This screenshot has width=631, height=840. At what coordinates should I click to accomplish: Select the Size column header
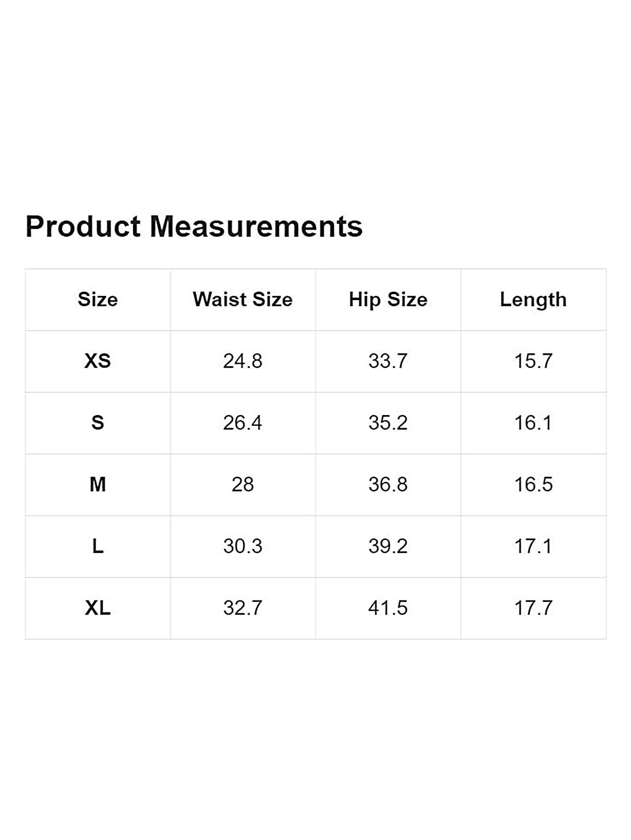(x=97, y=299)
